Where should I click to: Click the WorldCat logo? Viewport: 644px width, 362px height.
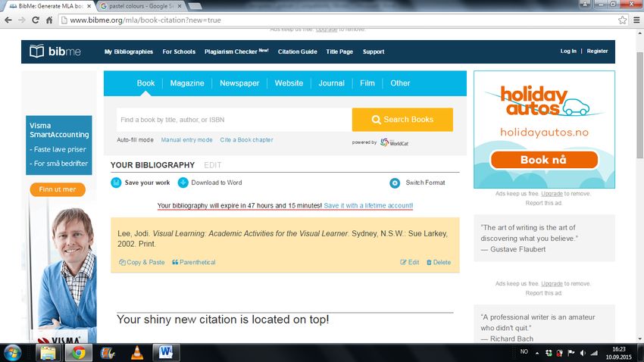click(394, 142)
